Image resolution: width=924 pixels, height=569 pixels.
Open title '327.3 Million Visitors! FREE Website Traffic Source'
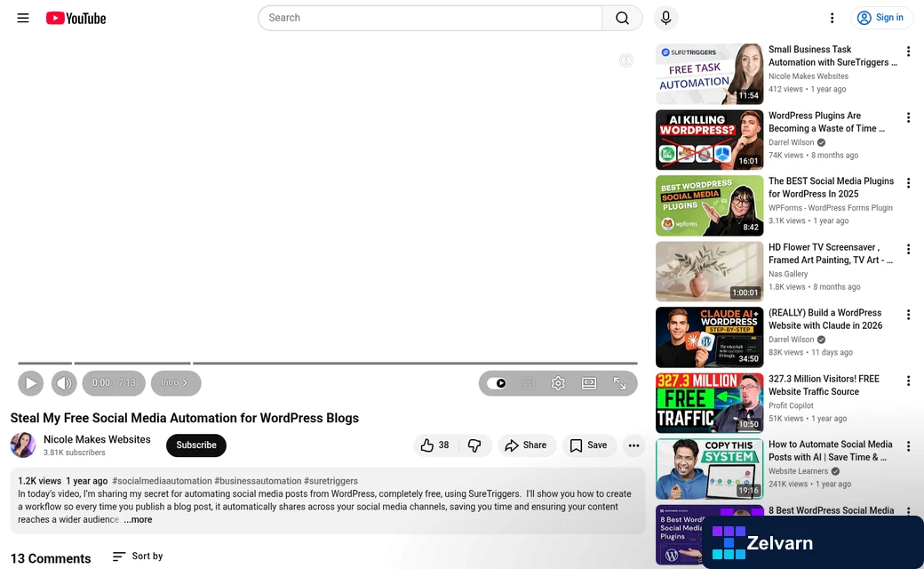(824, 385)
